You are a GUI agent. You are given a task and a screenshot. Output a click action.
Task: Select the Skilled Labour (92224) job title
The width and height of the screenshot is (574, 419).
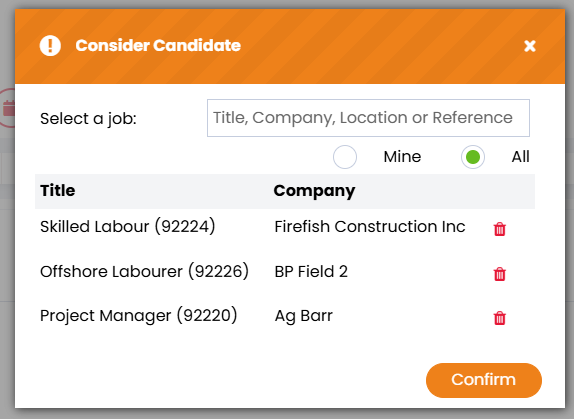pyautogui.click(x=127, y=227)
